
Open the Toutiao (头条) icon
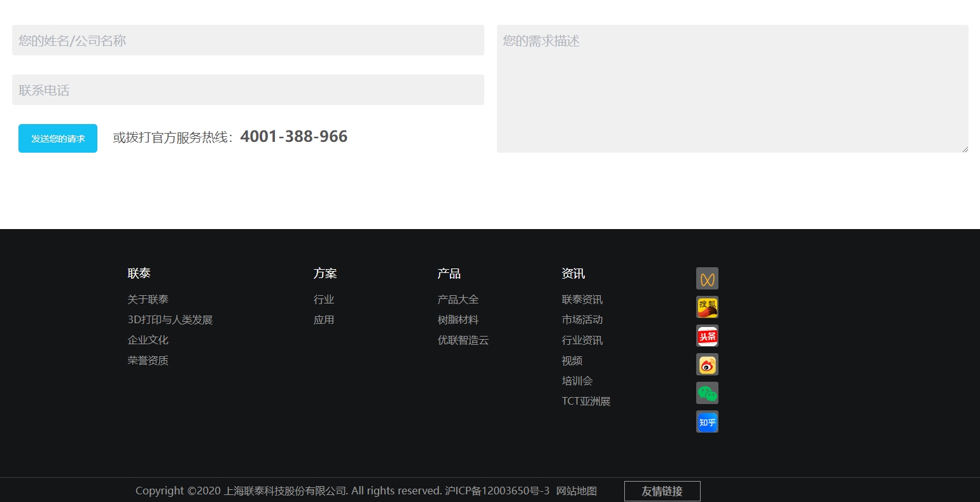[x=707, y=335]
